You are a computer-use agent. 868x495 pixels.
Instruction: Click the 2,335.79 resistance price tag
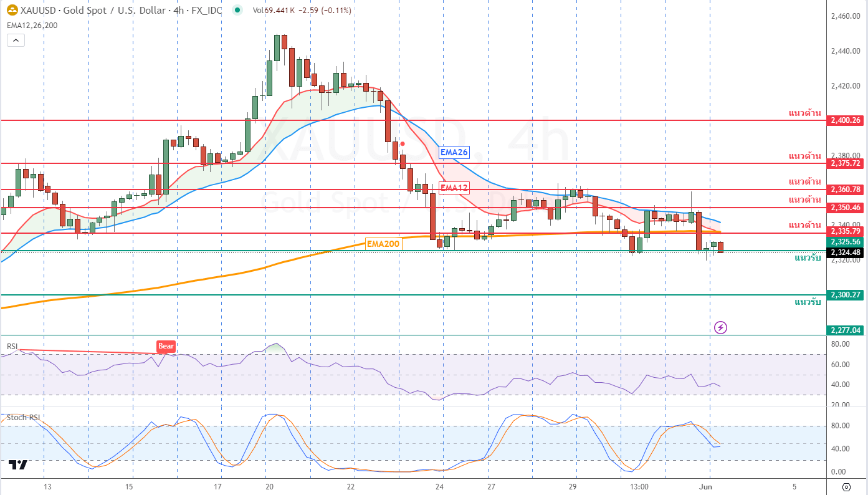click(x=846, y=231)
